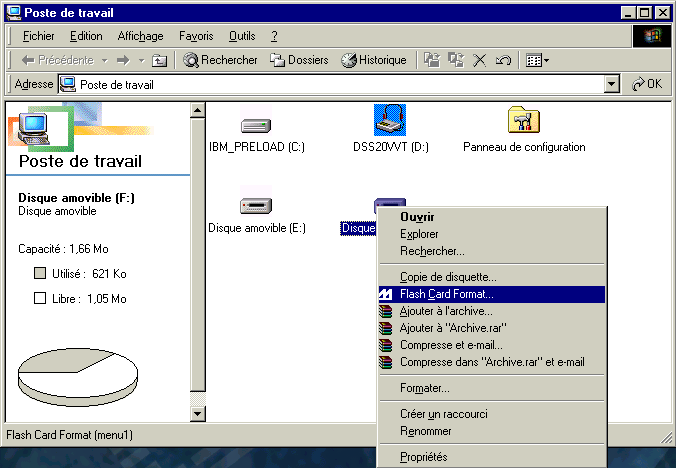This screenshot has width=676, height=468.
Task: Choose Ouvrir in the context menu
Action: [x=492, y=217]
